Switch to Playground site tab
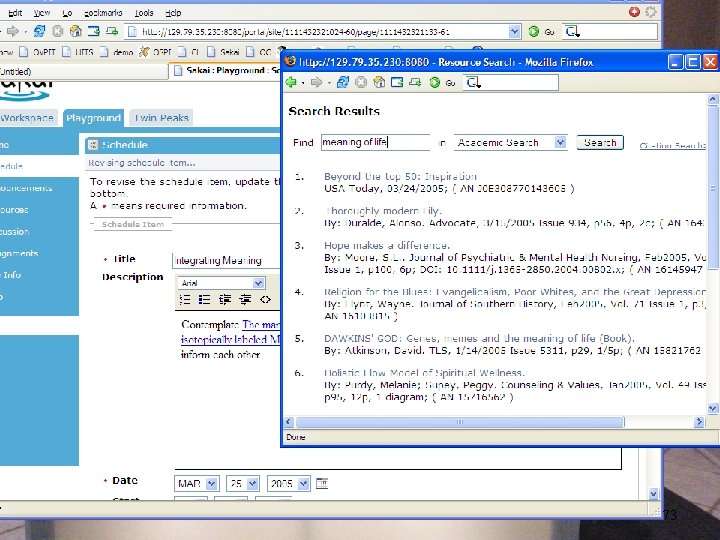720x540 pixels. tap(94, 118)
